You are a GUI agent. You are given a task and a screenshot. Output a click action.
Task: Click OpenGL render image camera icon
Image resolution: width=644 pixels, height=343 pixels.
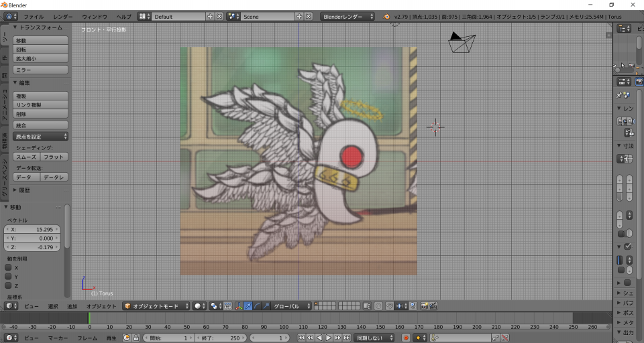424,306
